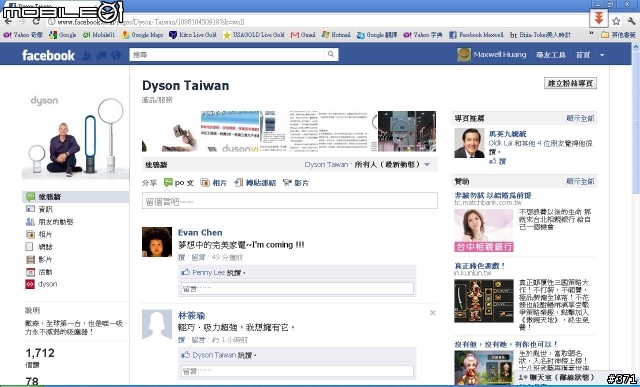Choose the link share option
This screenshot has height=387, width=640.
tap(255, 182)
